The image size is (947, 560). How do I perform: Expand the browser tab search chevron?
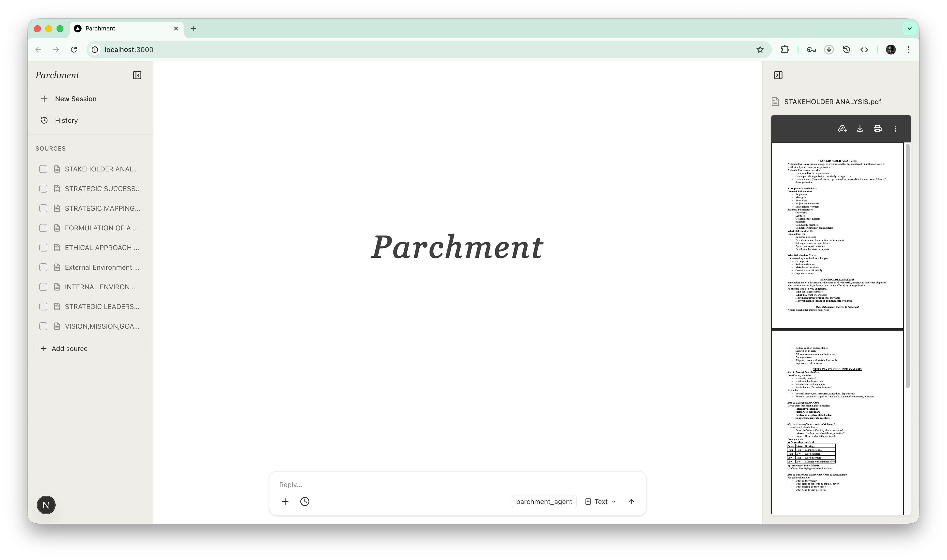pos(909,28)
